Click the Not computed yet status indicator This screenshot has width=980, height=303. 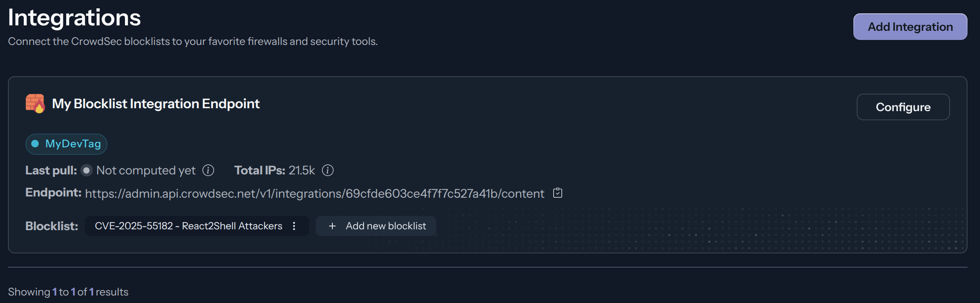145,170
